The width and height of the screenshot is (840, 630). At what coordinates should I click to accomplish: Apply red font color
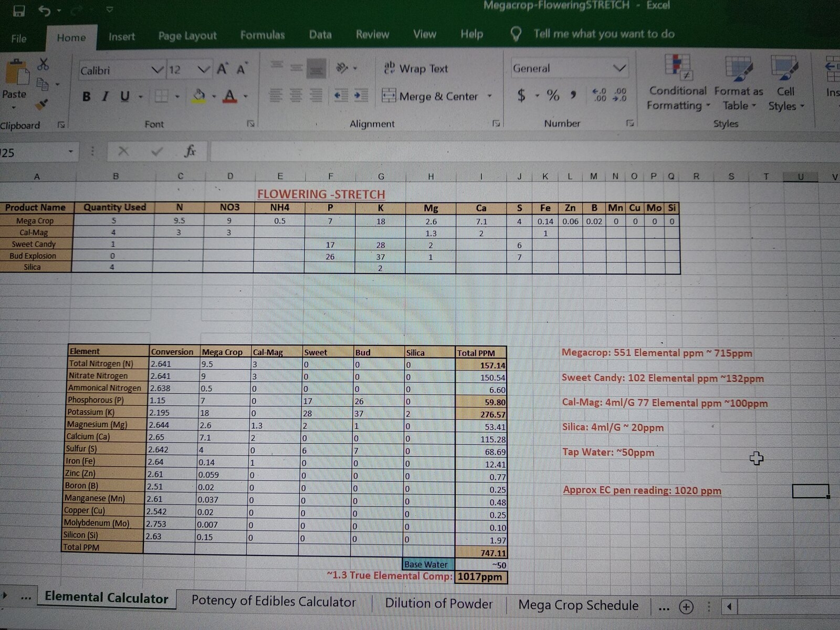click(x=230, y=96)
